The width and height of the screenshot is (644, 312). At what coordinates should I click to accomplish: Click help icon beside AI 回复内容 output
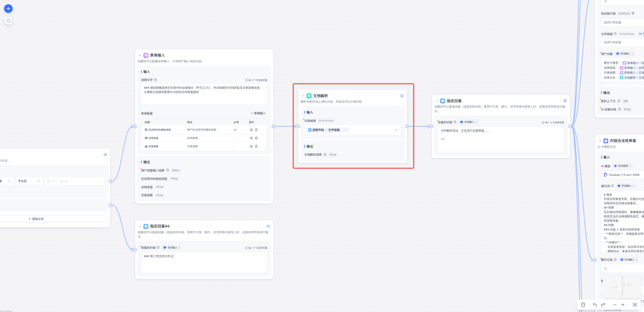tap(621, 110)
